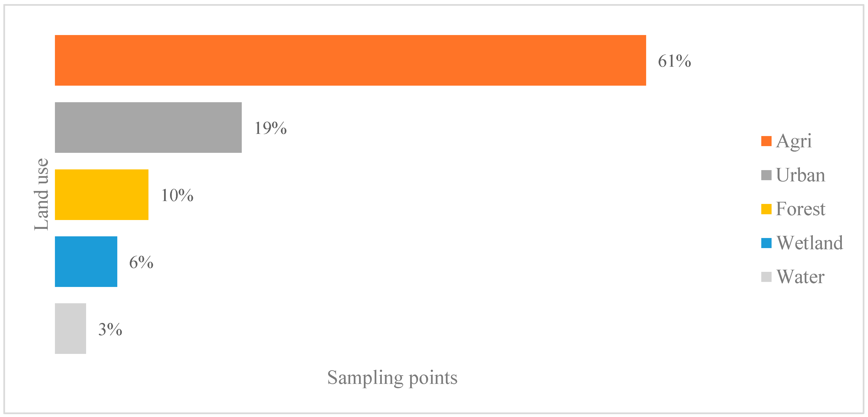Select the Land use axis title
This screenshot has height=417, width=868.
(42, 195)
